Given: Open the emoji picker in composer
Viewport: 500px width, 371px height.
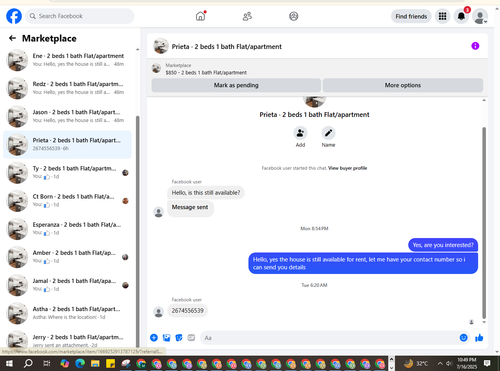Looking at the screenshot, I should (x=463, y=338).
